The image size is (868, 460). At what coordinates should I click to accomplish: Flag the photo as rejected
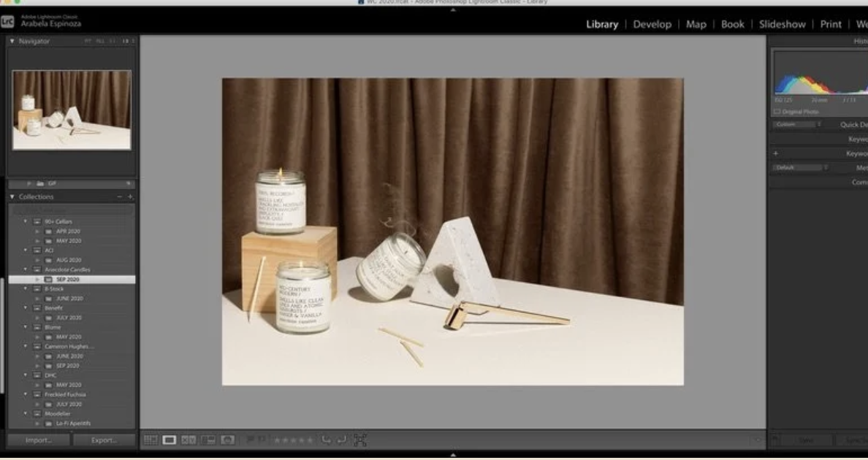click(x=261, y=440)
